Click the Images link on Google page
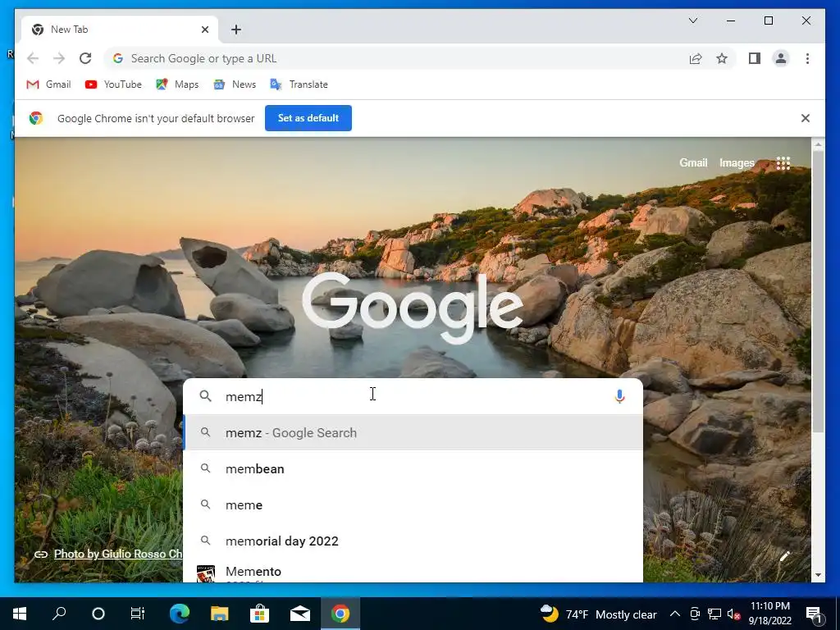 [x=737, y=162]
